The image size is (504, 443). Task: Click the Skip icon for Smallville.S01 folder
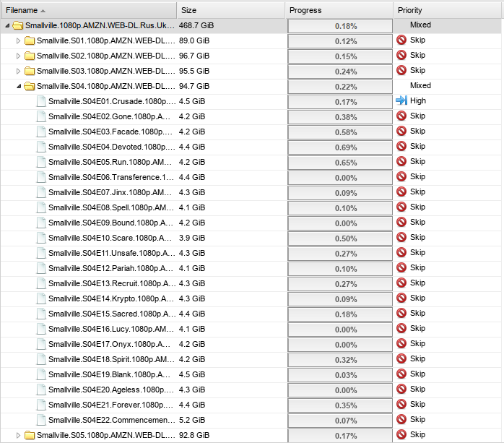pos(401,40)
